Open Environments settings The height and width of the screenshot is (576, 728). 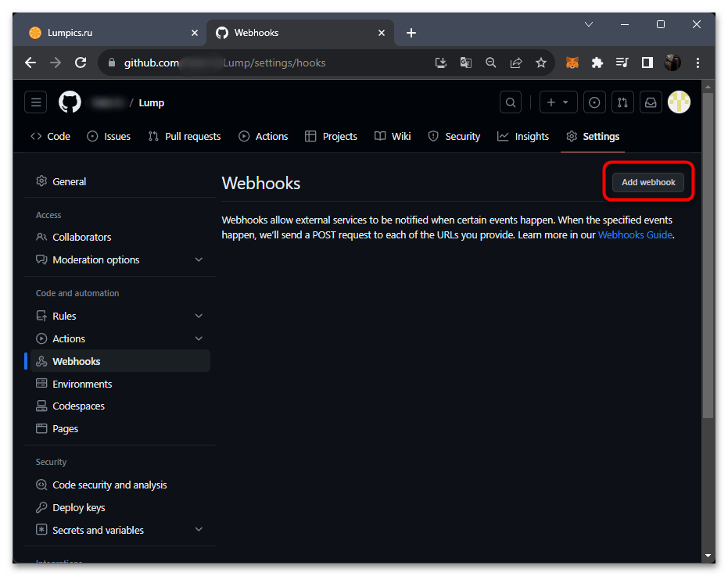[120, 384]
